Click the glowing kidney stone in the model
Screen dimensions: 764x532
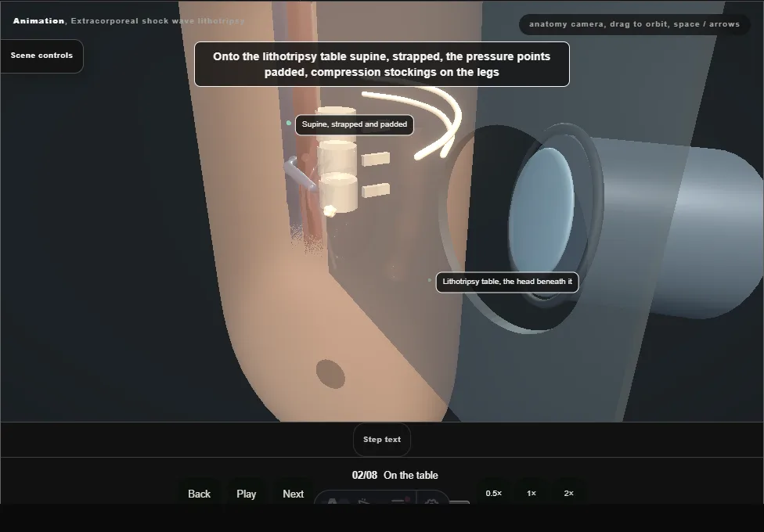330,210
